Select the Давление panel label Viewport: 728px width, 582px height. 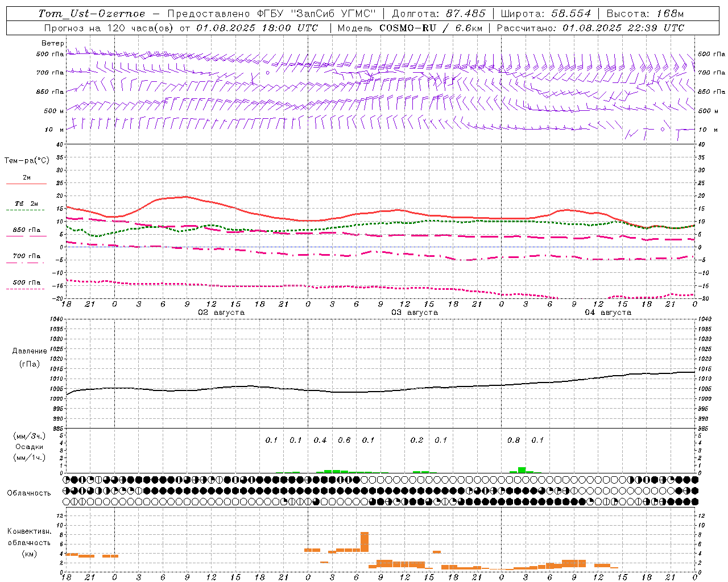(x=30, y=351)
